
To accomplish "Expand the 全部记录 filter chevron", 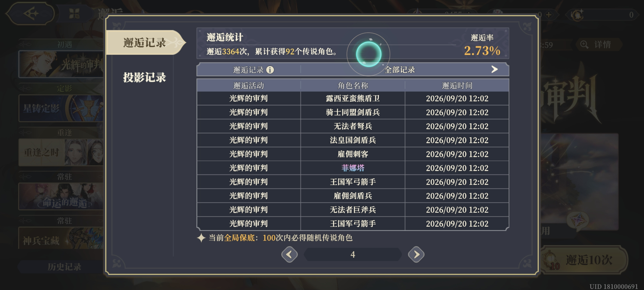I will coord(494,69).
